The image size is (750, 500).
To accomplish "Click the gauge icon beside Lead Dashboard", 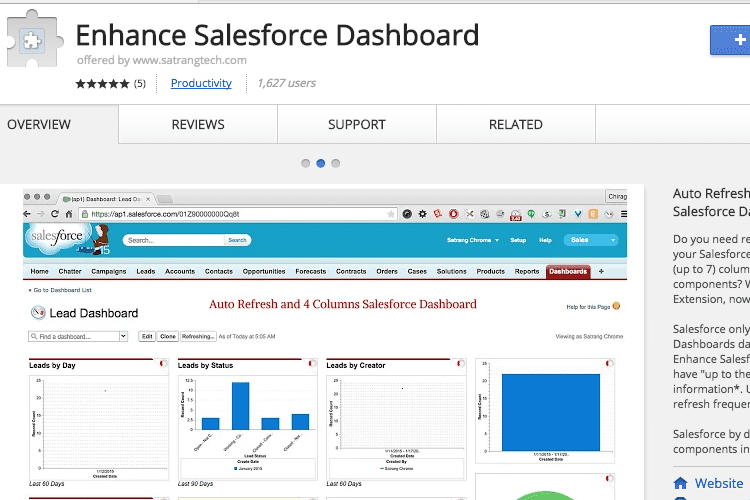I will (x=38, y=312).
